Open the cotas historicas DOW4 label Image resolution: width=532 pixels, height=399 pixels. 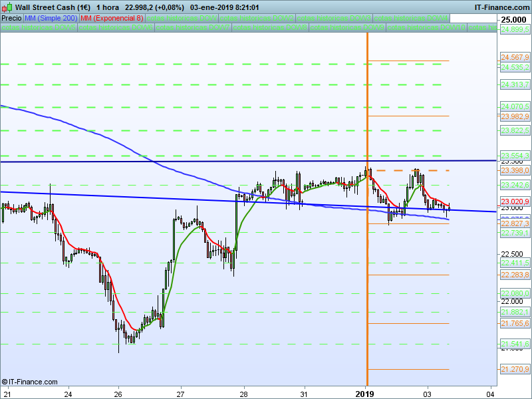pos(411,19)
